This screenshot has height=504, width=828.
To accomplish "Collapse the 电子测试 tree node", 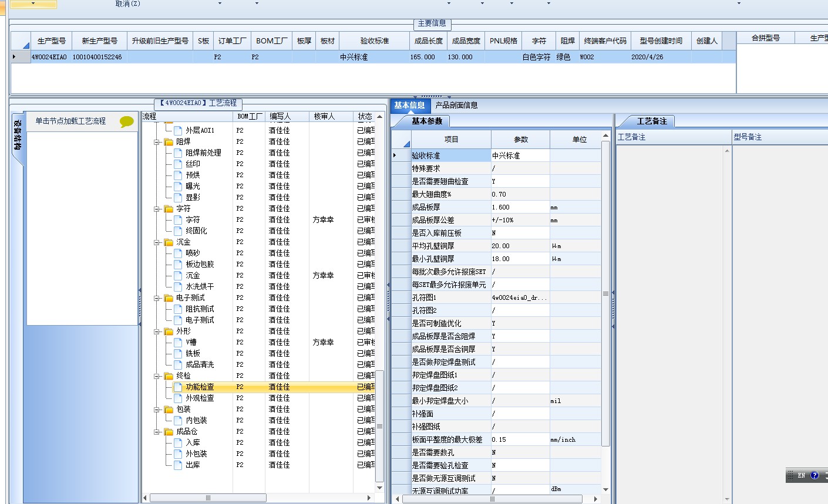I will pyautogui.click(x=157, y=298).
